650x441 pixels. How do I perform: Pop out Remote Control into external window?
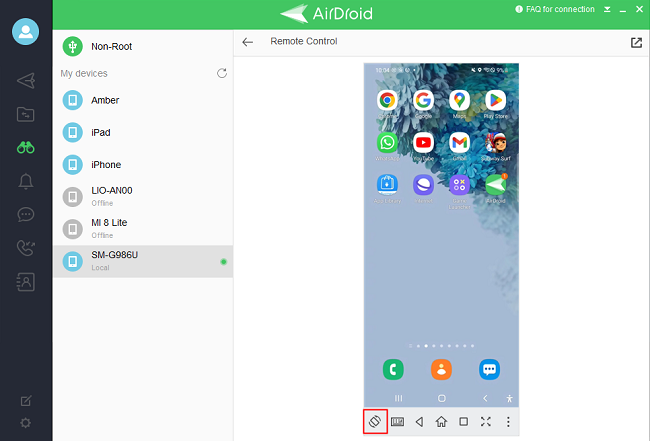point(636,43)
